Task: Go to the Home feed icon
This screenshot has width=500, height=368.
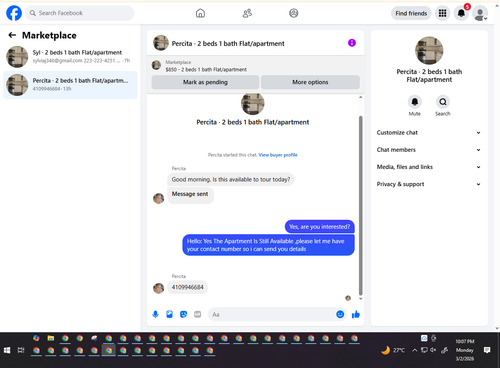Action: point(200,13)
